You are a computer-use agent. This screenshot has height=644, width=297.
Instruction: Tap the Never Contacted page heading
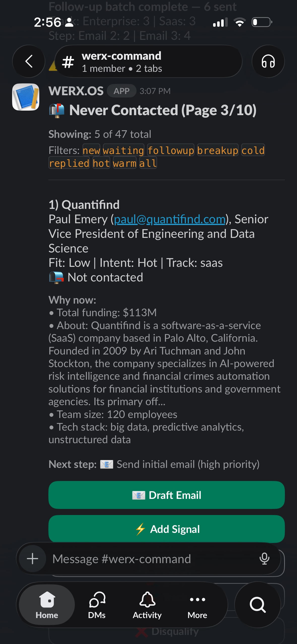[162, 110]
